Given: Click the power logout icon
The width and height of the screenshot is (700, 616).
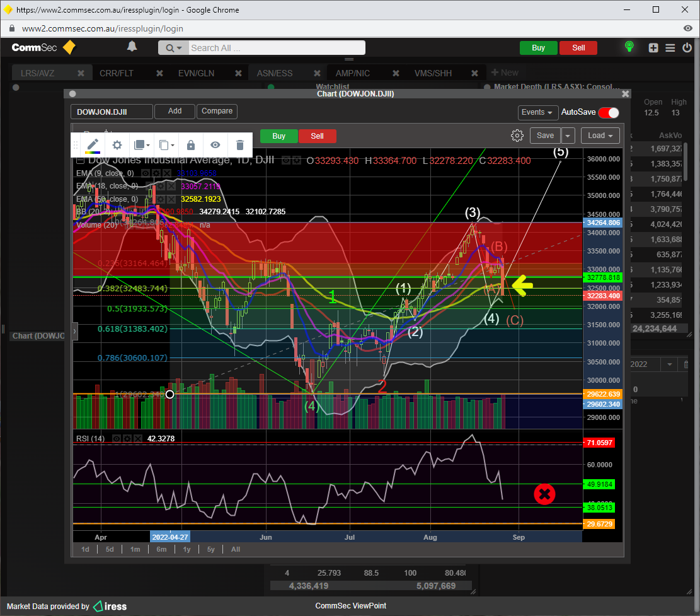Looking at the screenshot, I should pos(687,47).
